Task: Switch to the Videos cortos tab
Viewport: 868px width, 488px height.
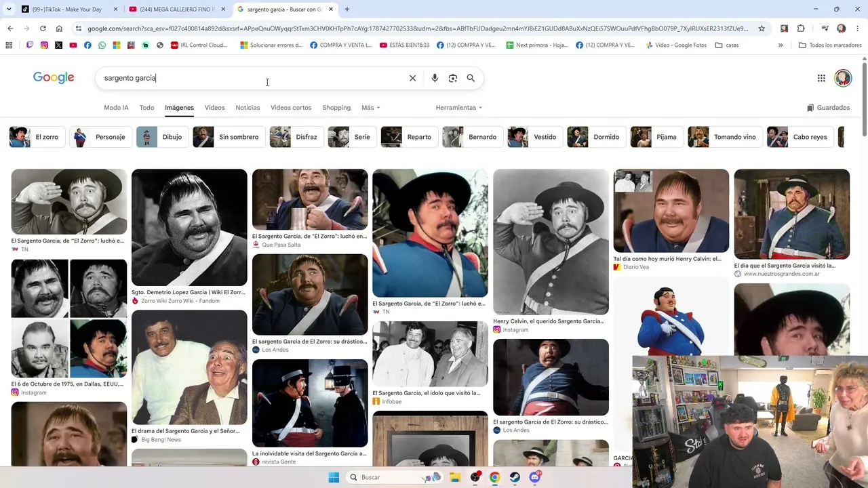Action: pos(291,108)
